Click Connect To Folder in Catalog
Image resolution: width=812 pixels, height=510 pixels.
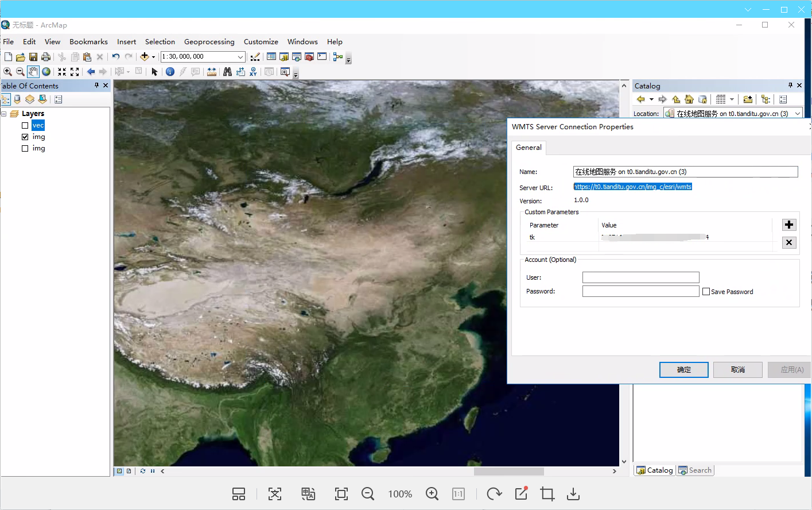tap(748, 99)
